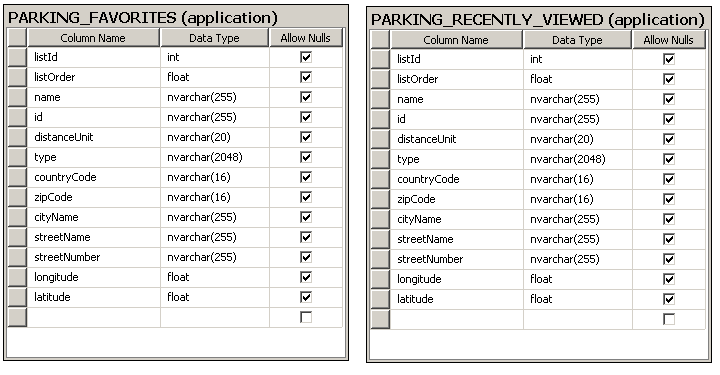The width and height of the screenshot is (720, 375).
Task: Click Column Name header in PARKING_RECENTLY_VIEWED
Action: 456,39
